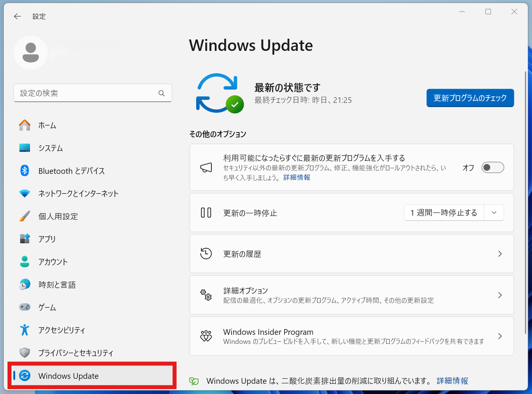Open 詳細情報 link about carbon emissions
Screen dimensions: 532x394
click(452, 381)
